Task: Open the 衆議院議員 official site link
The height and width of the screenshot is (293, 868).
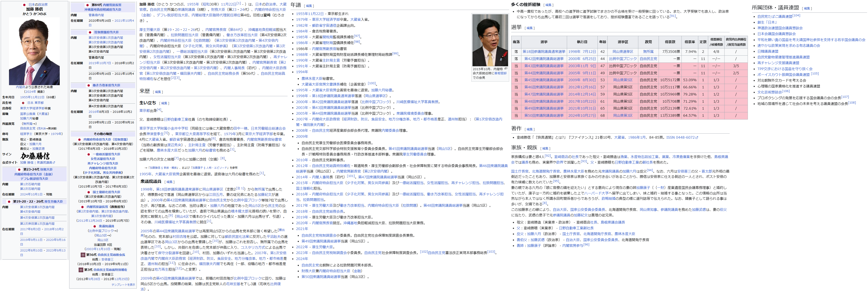Action: tap(45, 162)
